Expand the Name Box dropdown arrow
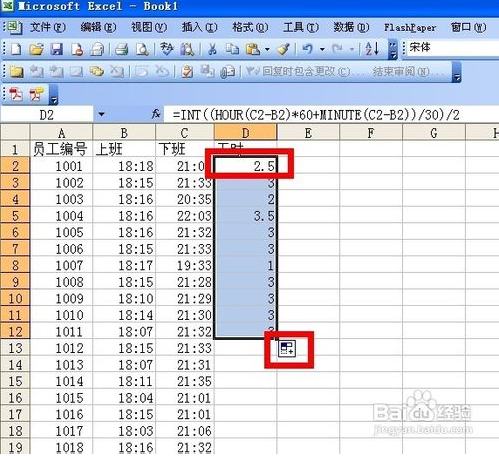 pyautogui.click(x=101, y=115)
